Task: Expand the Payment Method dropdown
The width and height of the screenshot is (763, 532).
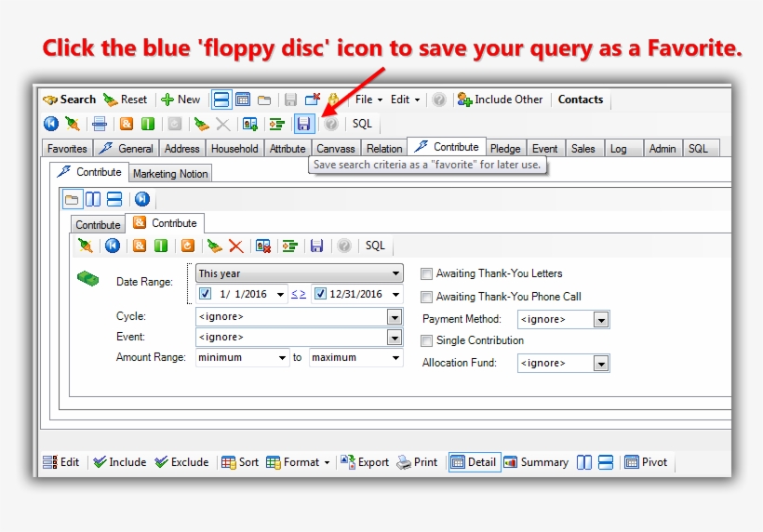Action: point(601,320)
